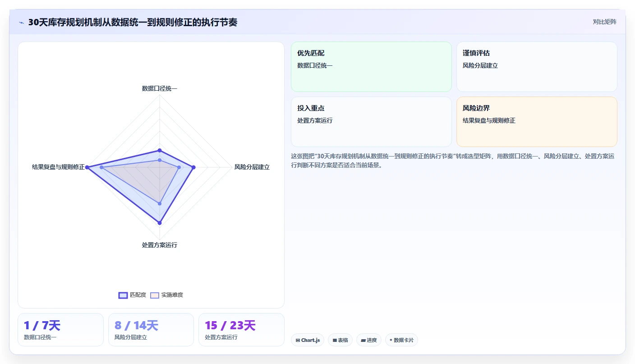Image resolution: width=635 pixels, height=364 pixels.
Task: Click the 对比矩阵 label in the header
Action: tap(604, 22)
